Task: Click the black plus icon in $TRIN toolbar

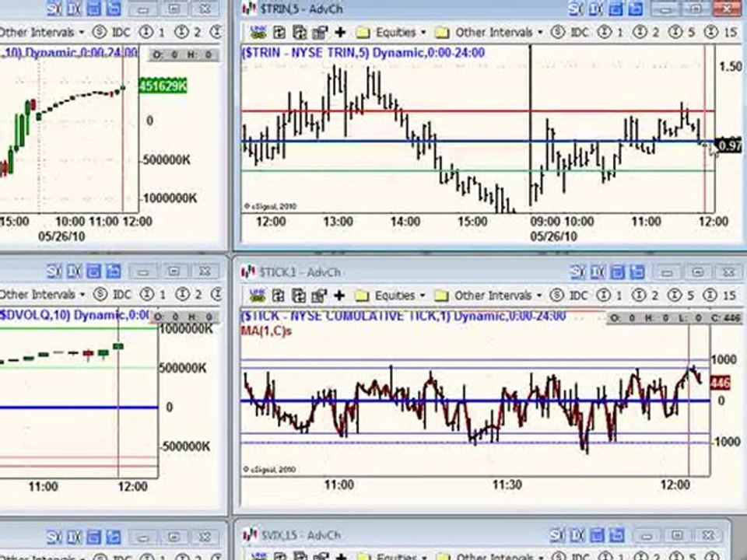Action: 340,32
